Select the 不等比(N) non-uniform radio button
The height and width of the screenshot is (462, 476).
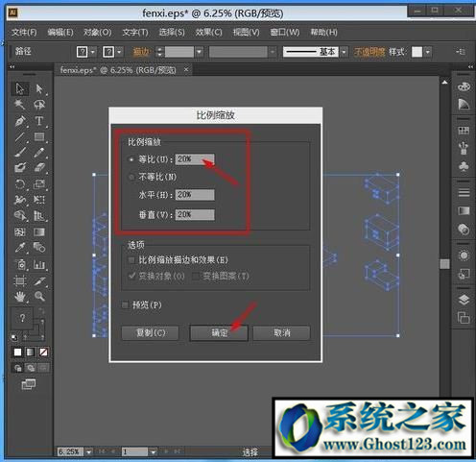[x=131, y=177]
